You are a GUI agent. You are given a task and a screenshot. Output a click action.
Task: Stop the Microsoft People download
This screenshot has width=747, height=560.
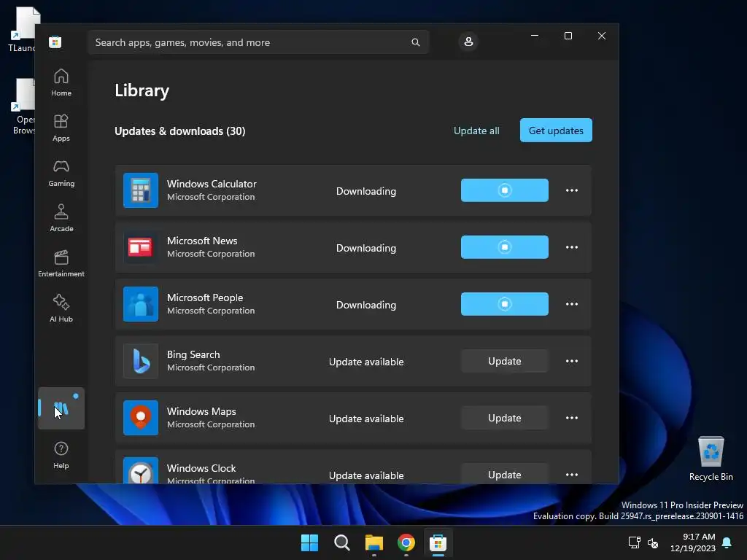pos(505,304)
